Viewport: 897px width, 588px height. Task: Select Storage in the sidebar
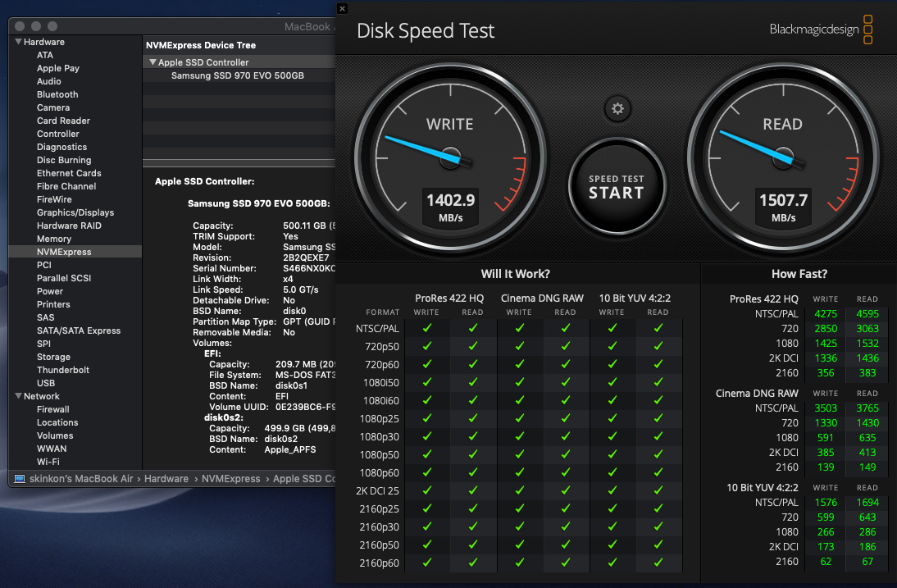[x=53, y=357]
